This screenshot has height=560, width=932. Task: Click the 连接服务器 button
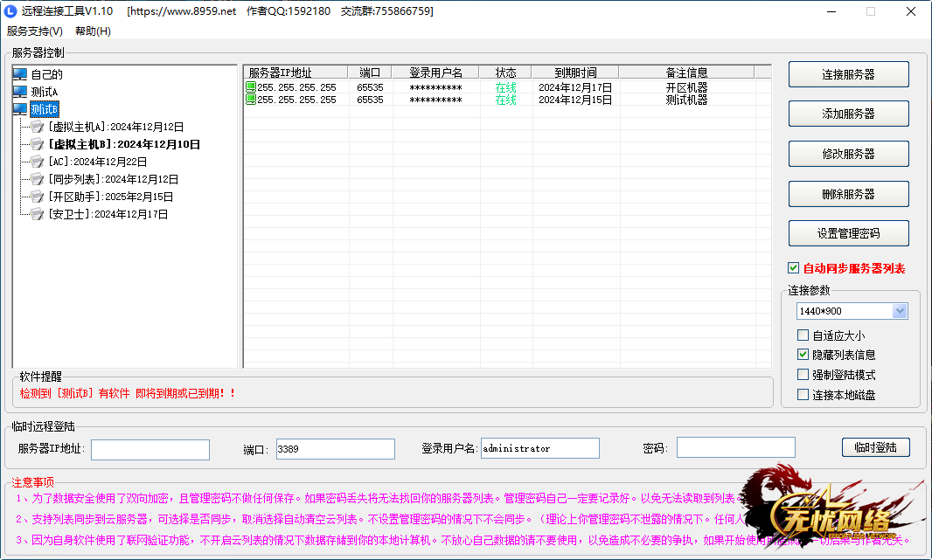point(848,74)
